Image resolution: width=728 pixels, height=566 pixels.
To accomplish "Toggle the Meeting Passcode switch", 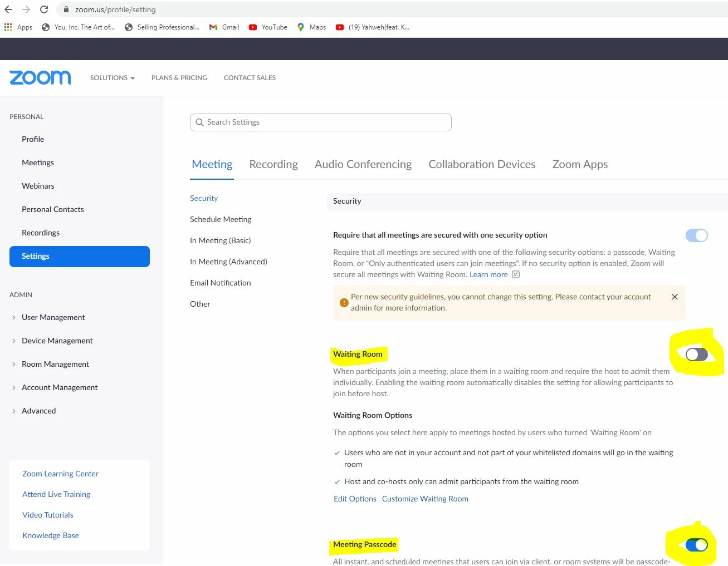I will [697, 545].
